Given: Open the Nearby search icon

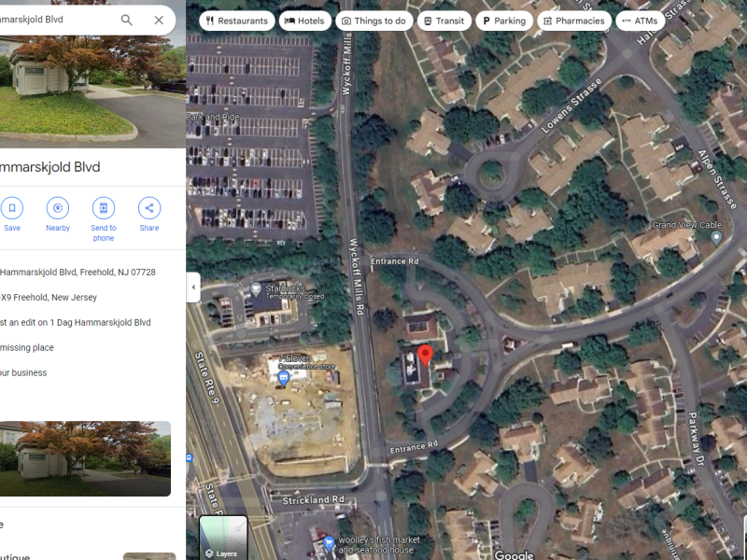Looking at the screenshot, I should click(x=58, y=208).
